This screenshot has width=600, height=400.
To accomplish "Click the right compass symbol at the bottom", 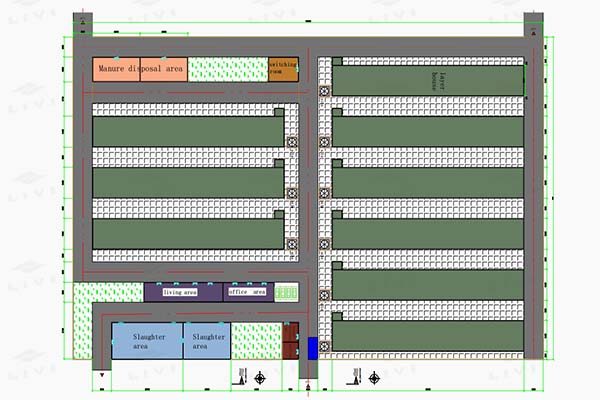I will coord(374,376).
